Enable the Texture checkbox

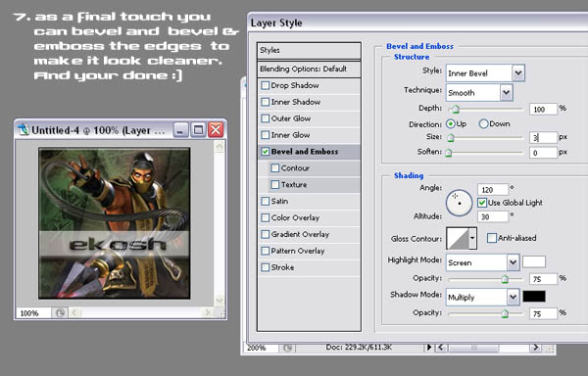click(274, 184)
